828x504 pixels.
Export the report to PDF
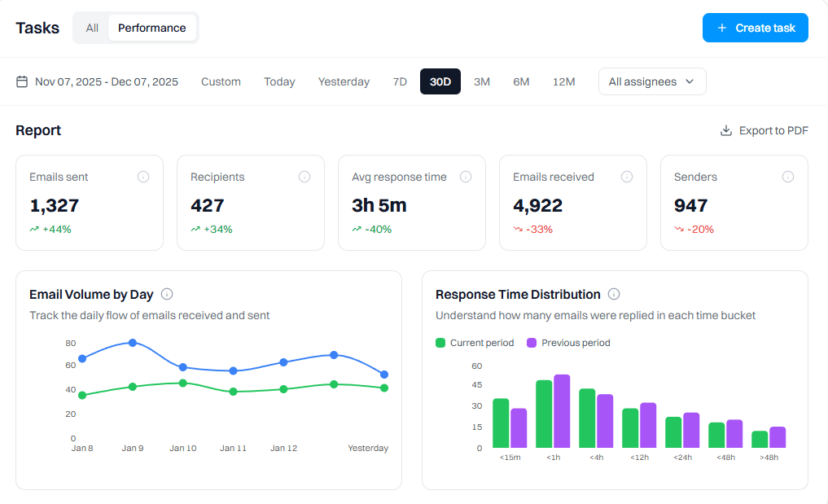tap(764, 130)
